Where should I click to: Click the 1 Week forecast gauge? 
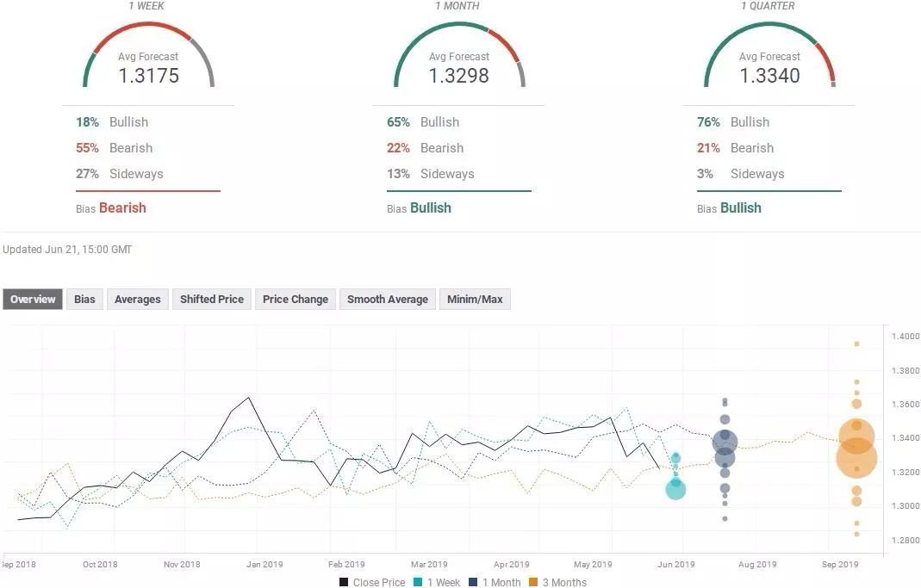point(148,56)
